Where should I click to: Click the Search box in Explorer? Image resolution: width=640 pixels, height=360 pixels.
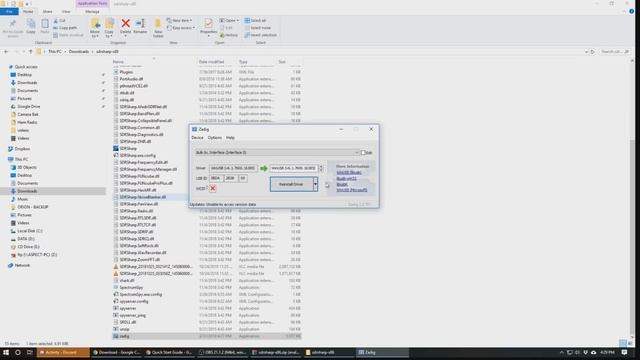tap(615, 52)
